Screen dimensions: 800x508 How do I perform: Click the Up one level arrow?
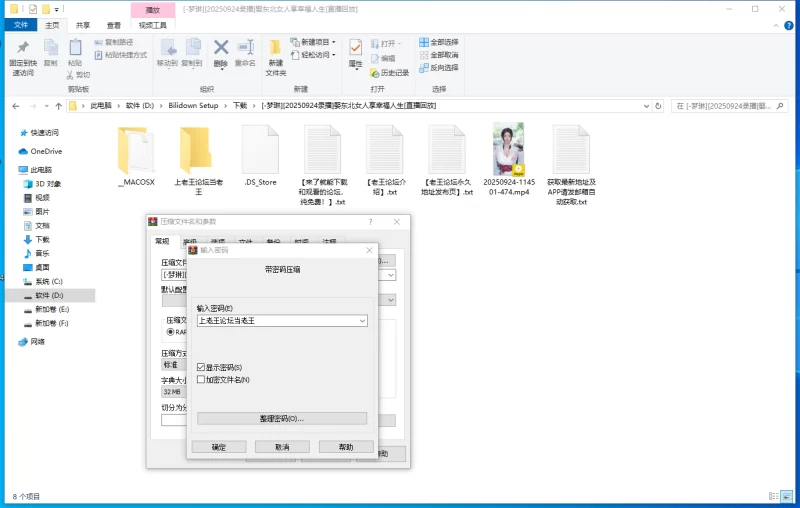59,106
